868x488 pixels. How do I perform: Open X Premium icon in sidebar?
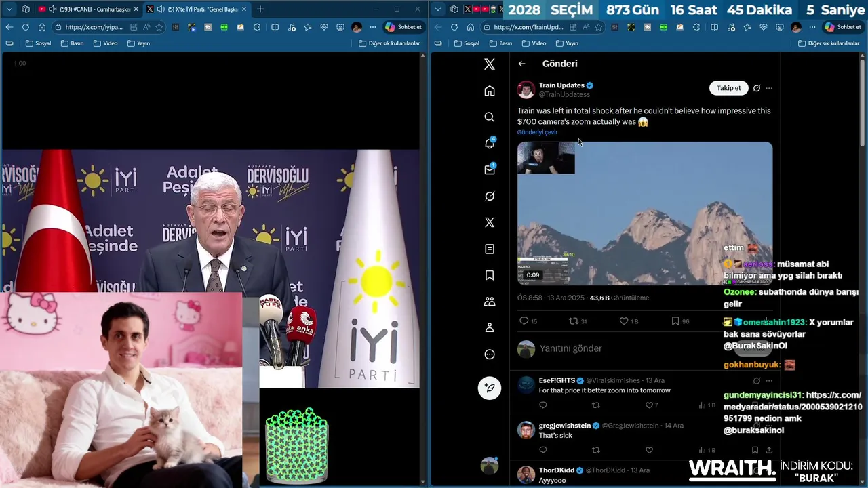tap(490, 223)
